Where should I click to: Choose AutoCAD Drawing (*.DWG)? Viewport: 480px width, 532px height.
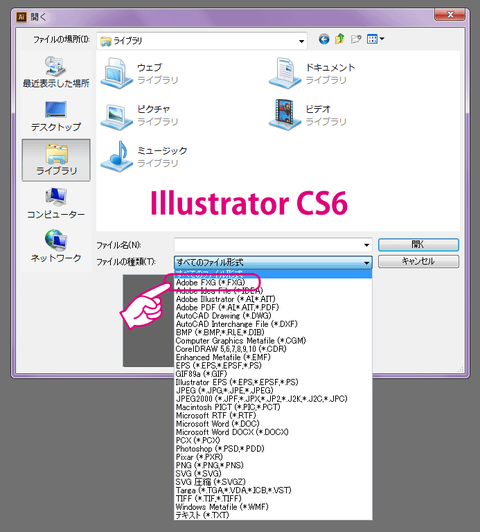coord(273,316)
